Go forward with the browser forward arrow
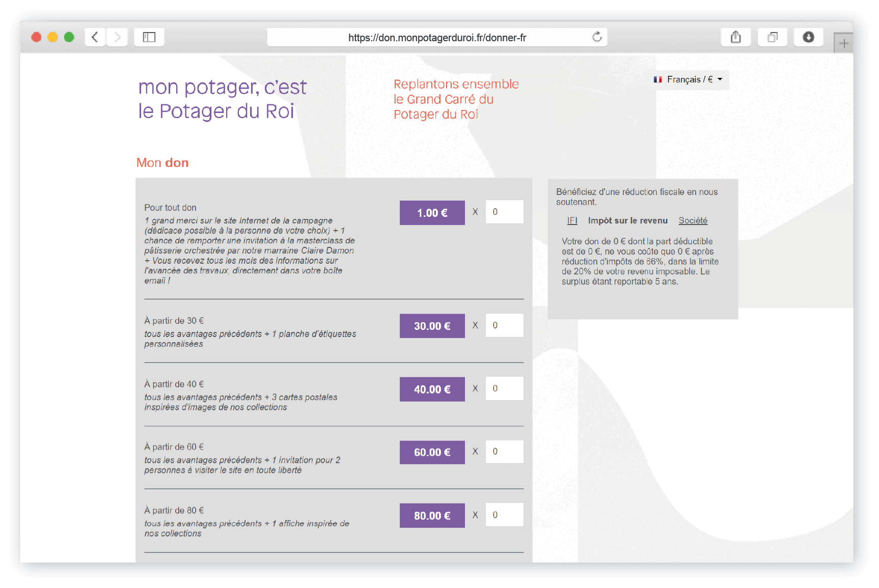 coord(117,37)
